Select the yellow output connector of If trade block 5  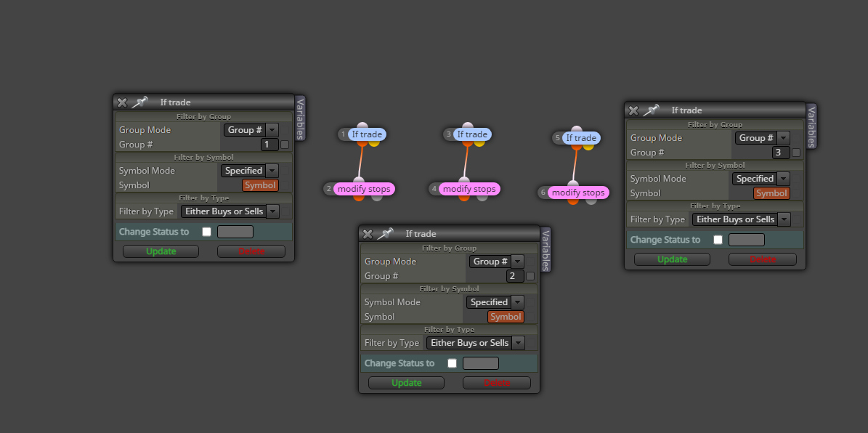click(x=588, y=147)
